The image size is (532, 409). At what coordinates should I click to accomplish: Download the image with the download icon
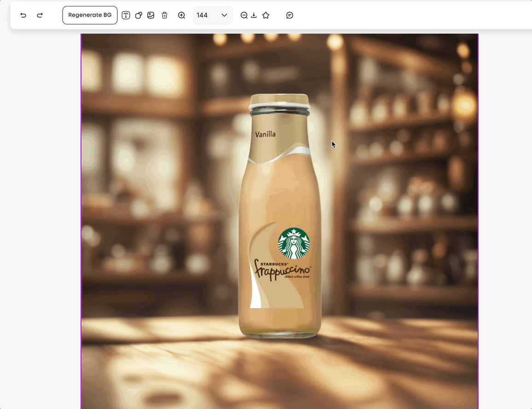coord(254,15)
